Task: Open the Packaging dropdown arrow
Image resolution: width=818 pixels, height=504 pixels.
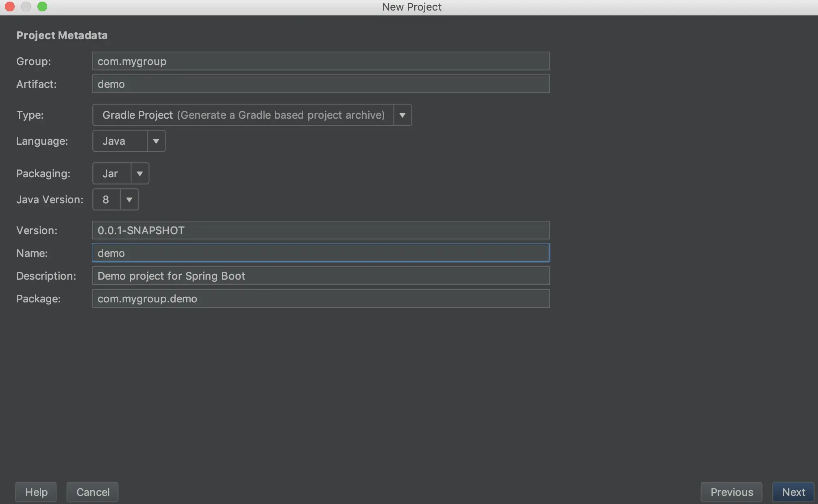Action: click(139, 174)
